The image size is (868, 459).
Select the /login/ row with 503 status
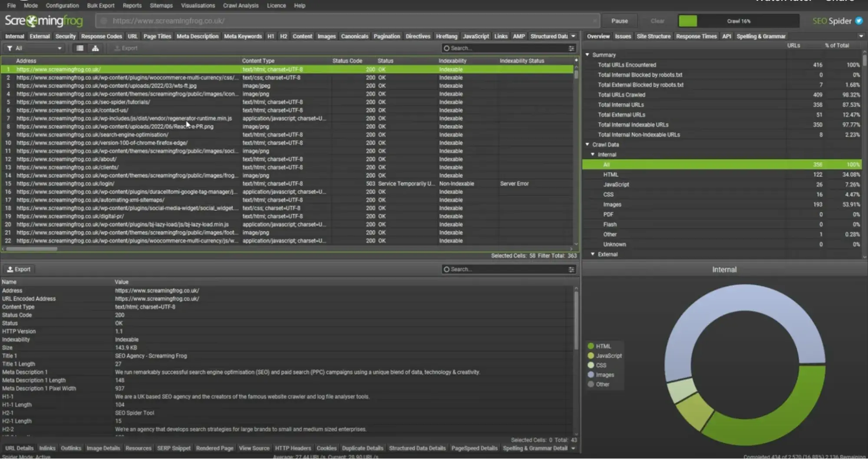click(287, 183)
